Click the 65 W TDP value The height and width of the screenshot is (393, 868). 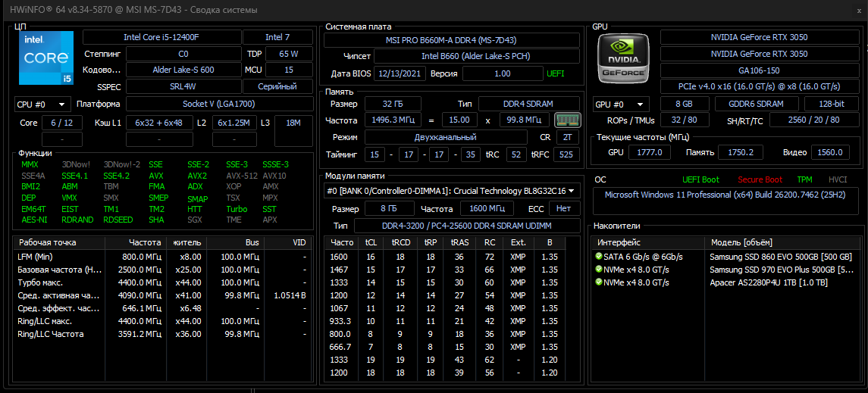point(288,55)
